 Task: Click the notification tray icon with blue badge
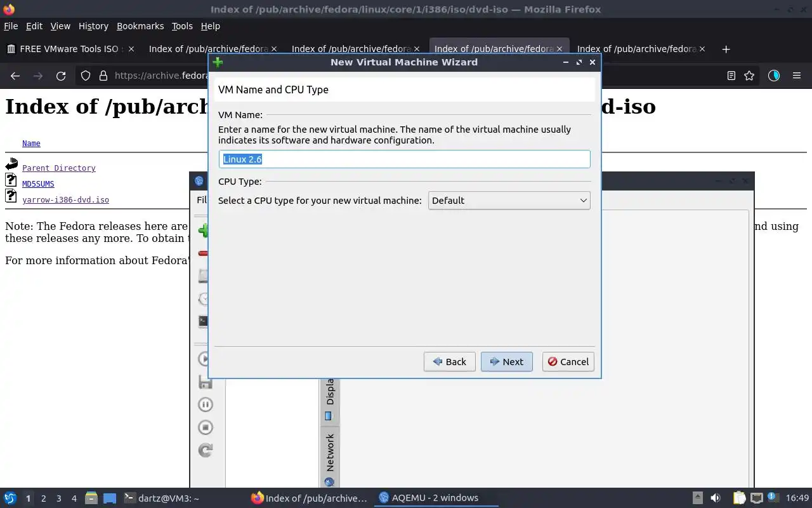773,498
